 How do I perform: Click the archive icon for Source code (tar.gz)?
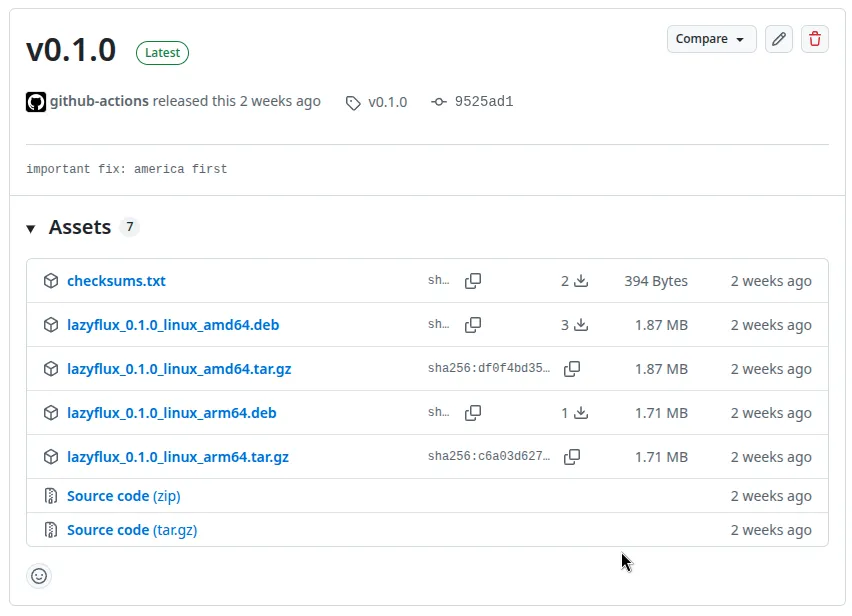pyautogui.click(x=51, y=530)
